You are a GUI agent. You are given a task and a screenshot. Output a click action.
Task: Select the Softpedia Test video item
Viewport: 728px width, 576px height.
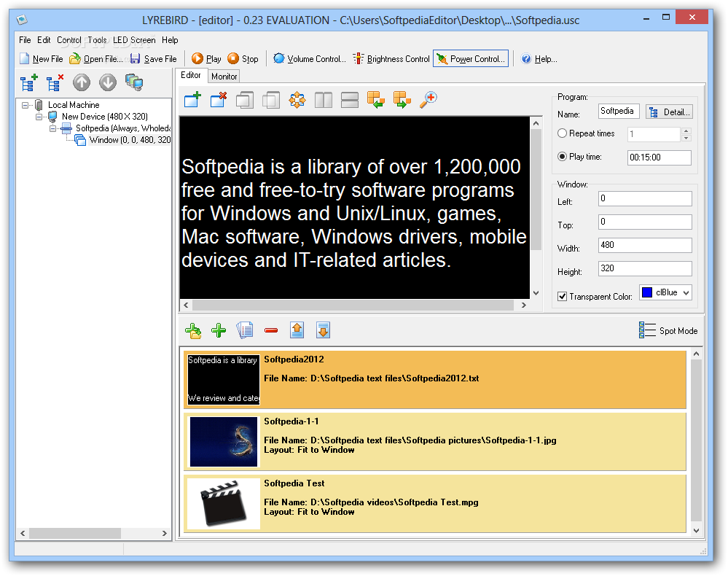coord(434,504)
